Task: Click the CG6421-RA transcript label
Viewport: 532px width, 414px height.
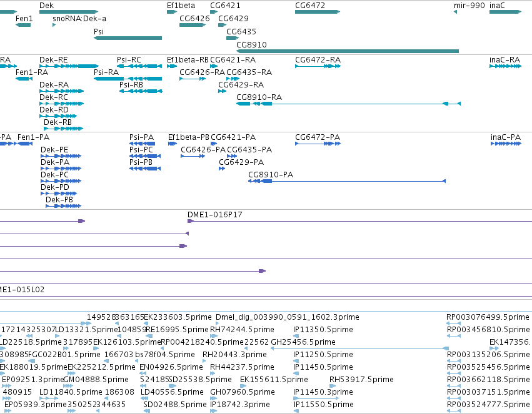Action: [x=233, y=60]
